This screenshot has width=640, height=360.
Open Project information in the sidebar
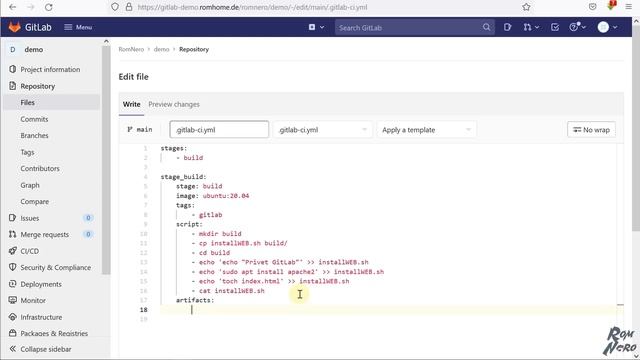[x=50, y=69]
